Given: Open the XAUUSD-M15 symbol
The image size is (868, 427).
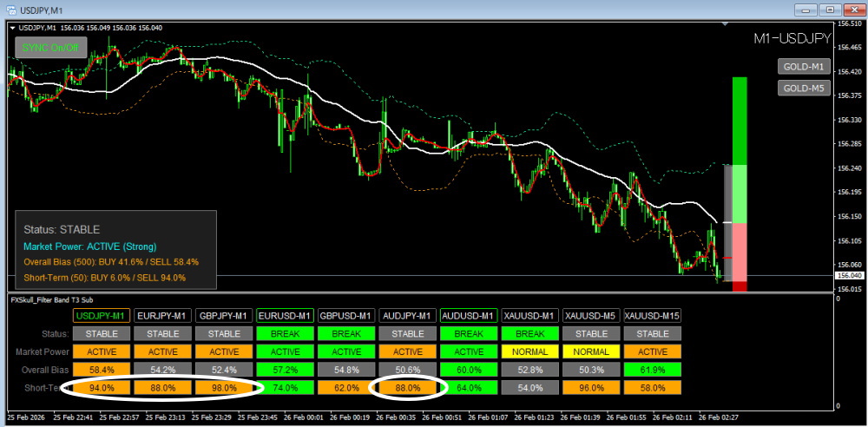Looking at the screenshot, I should (x=652, y=315).
